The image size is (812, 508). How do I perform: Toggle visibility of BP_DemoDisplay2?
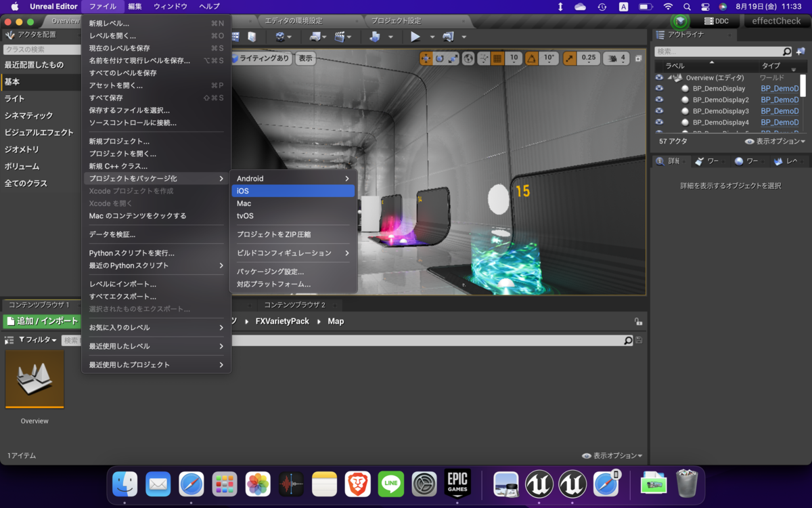659,100
